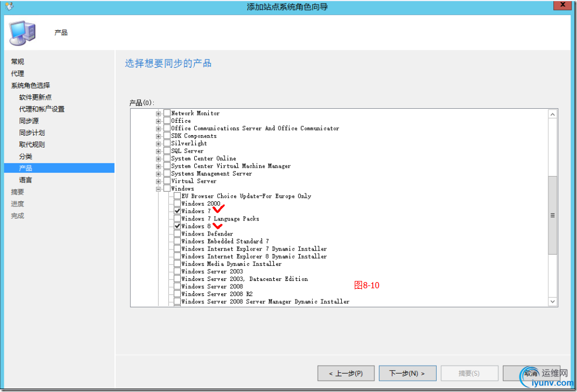The width and height of the screenshot is (577, 392).
Task: Expand the SQL Server tree node
Action: point(158,151)
